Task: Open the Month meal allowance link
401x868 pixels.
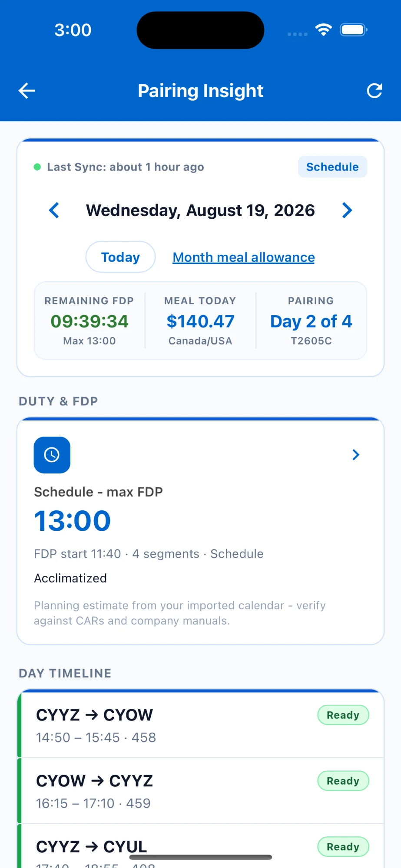Action: point(244,257)
